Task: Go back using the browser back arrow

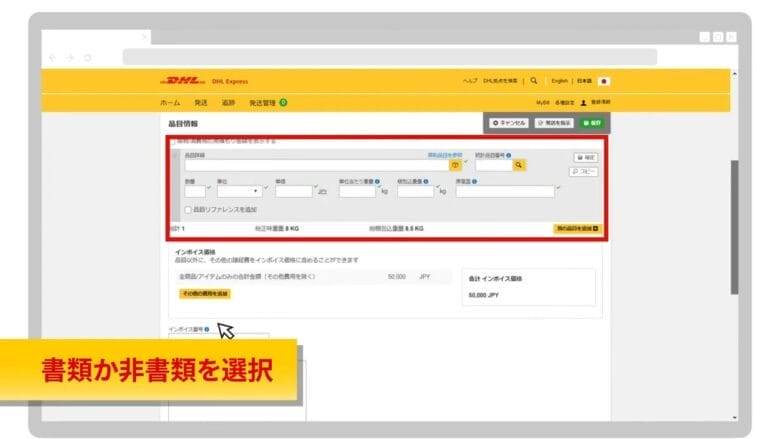Action: coord(53,58)
